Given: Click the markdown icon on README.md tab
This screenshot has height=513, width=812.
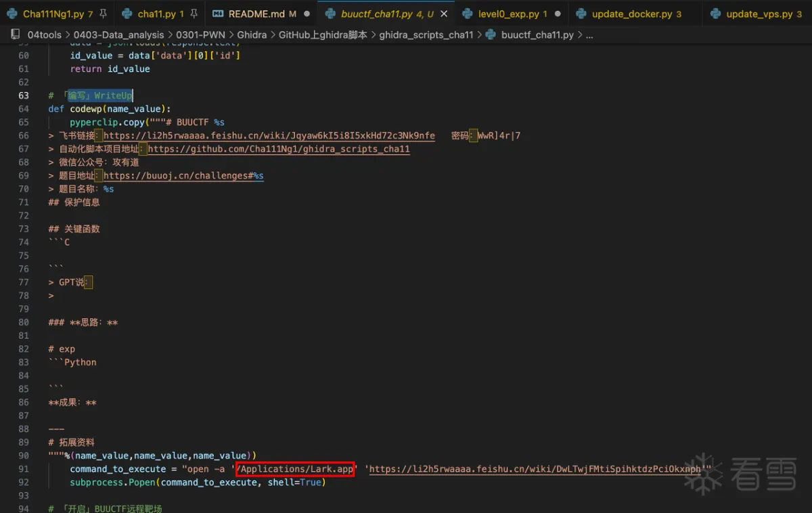Looking at the screenshot, I should coord(218,14).
